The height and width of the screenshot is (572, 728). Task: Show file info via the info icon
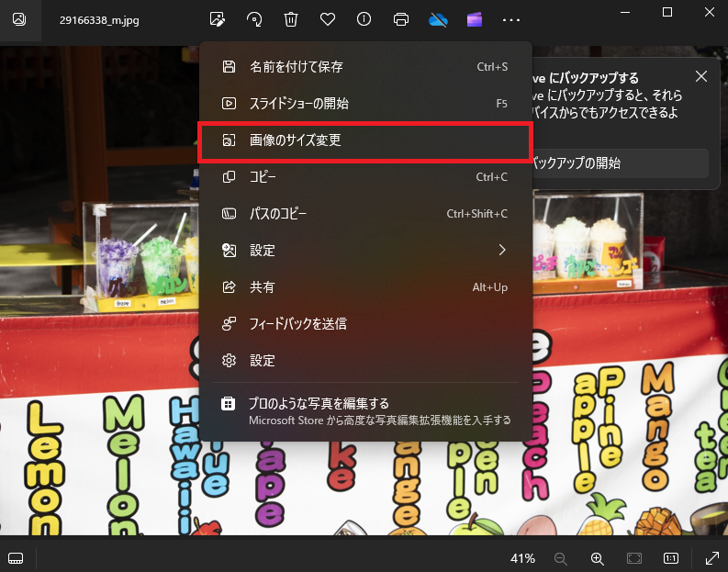pos(364,19)
